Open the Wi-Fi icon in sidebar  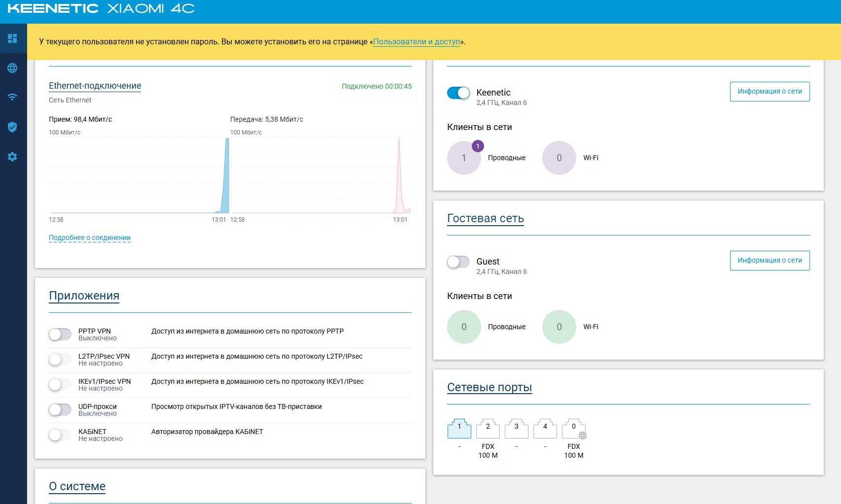click(12, 97)
